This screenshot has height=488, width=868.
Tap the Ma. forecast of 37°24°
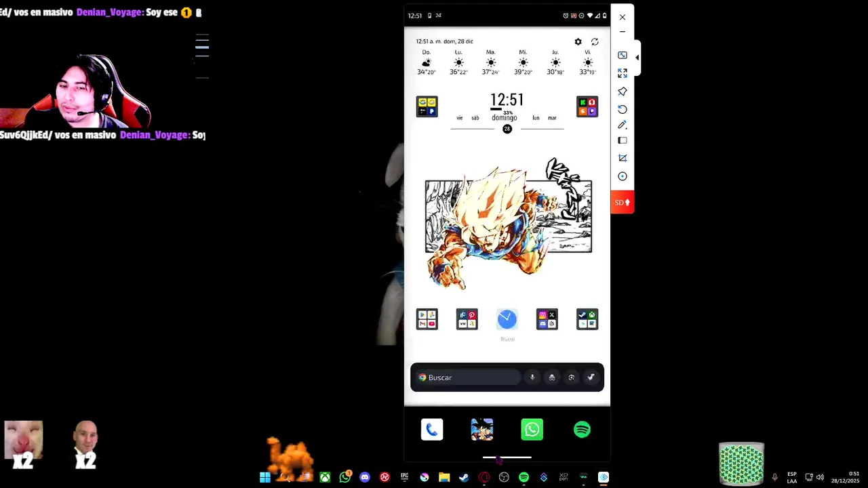[491, 62]
